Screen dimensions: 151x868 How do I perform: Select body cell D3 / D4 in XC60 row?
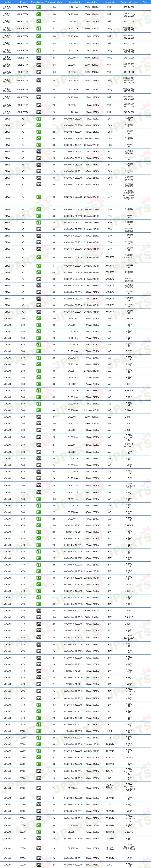tap(110, 771)
